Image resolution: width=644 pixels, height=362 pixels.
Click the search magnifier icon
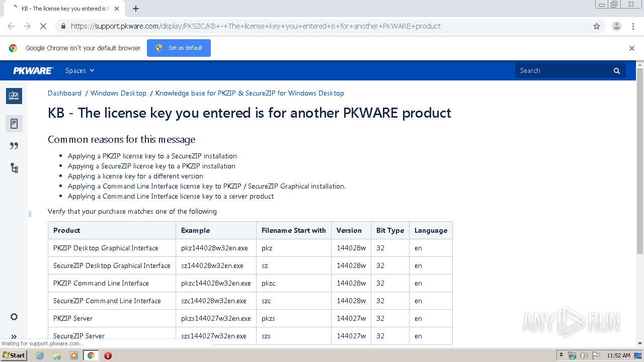point(617,71)
